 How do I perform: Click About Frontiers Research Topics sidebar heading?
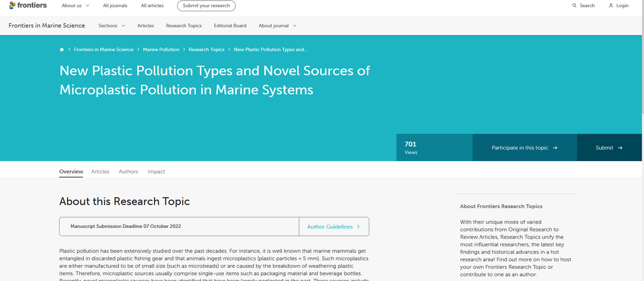click(x=501, y=206)
